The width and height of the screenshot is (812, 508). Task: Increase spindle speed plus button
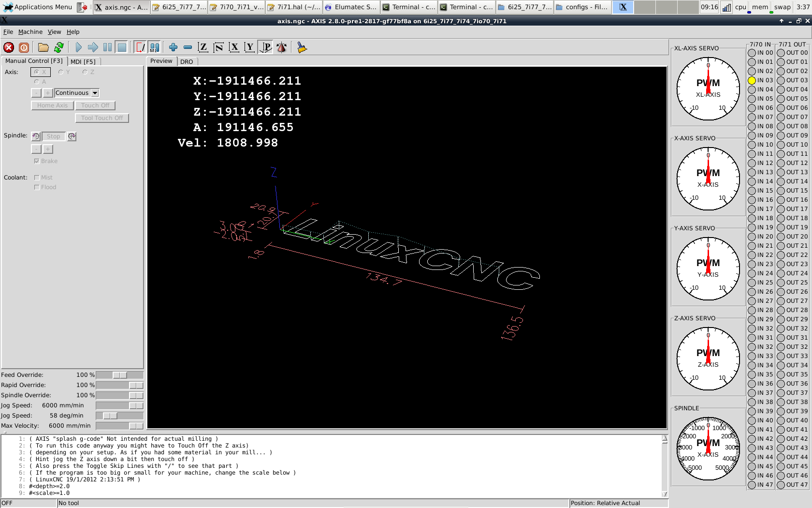pos(48,149)
